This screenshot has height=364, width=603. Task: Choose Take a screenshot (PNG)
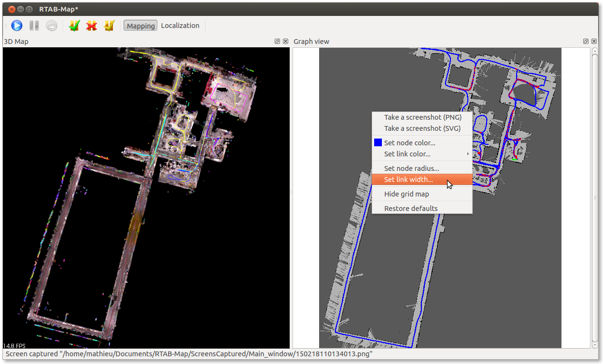click(422, 117)
